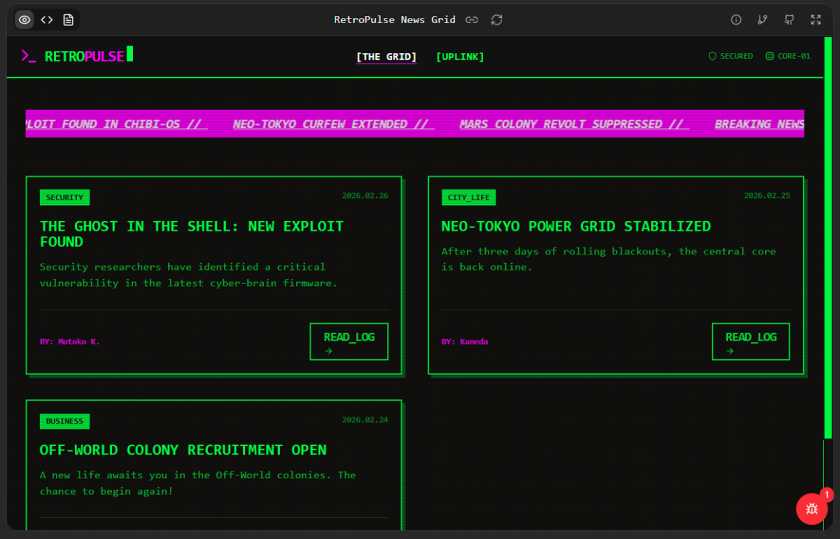The image size is (840, 539).
Task: Click the summary about Off-World colonies
Action: 198,483
